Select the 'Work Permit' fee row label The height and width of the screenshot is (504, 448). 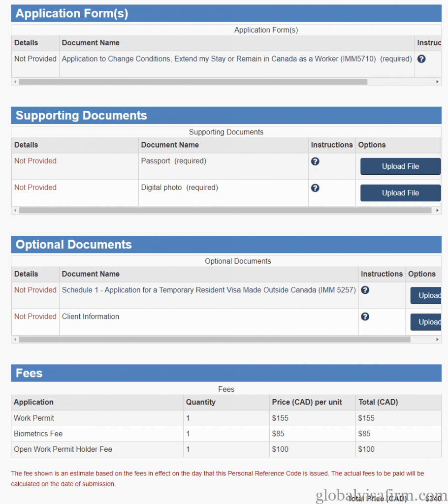(x=34, y=418)
